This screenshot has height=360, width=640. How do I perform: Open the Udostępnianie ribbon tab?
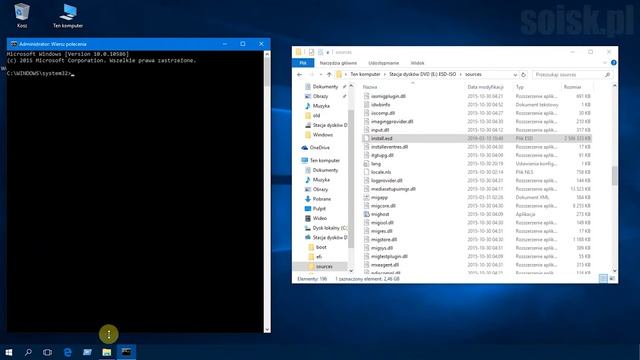coord(384,63)
